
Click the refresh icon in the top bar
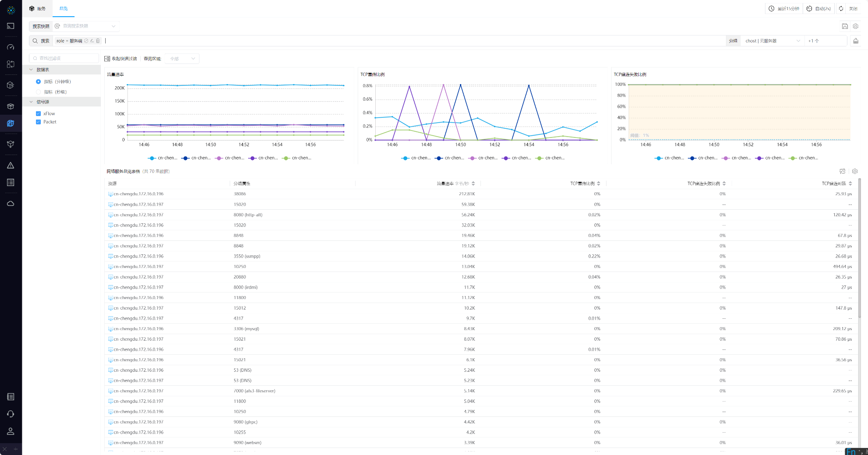pos(841,9)
